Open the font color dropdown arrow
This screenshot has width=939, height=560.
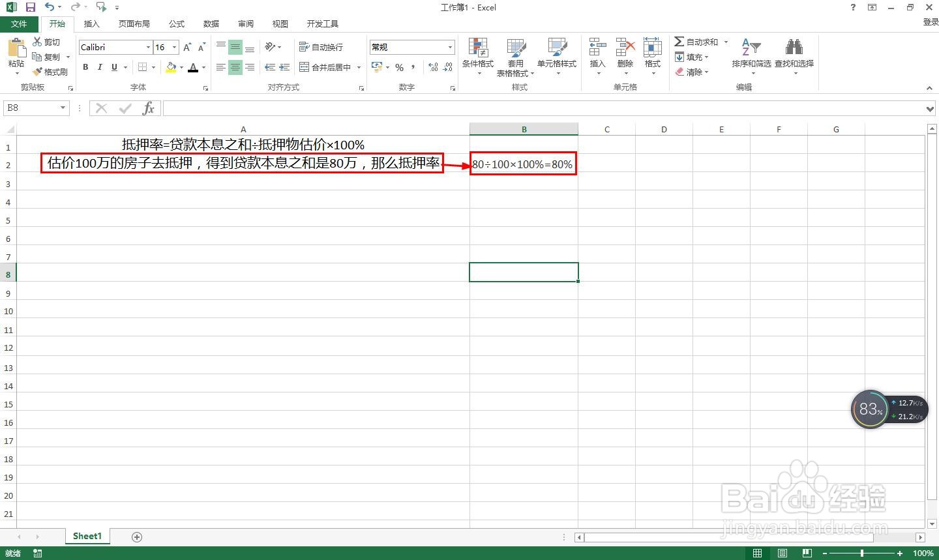pyautogui.click(x=203, y=67)
